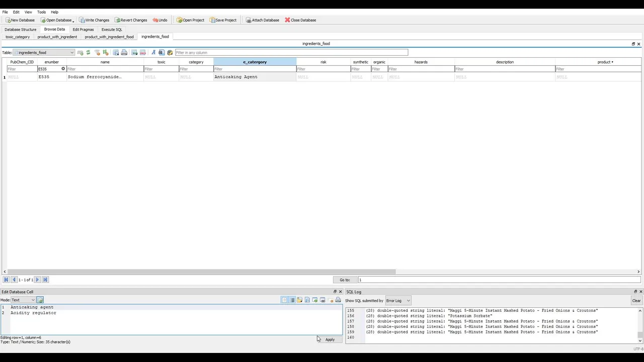Click the Revert Changes toolbar icon
644x362 pixels.
pyautogui.click(x=117, y=20)
